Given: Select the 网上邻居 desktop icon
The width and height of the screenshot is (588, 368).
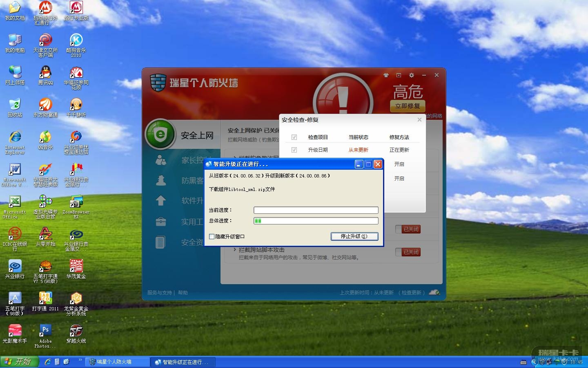Looking at the screenshot, I should pyautogui.click(x=15, y=76).
